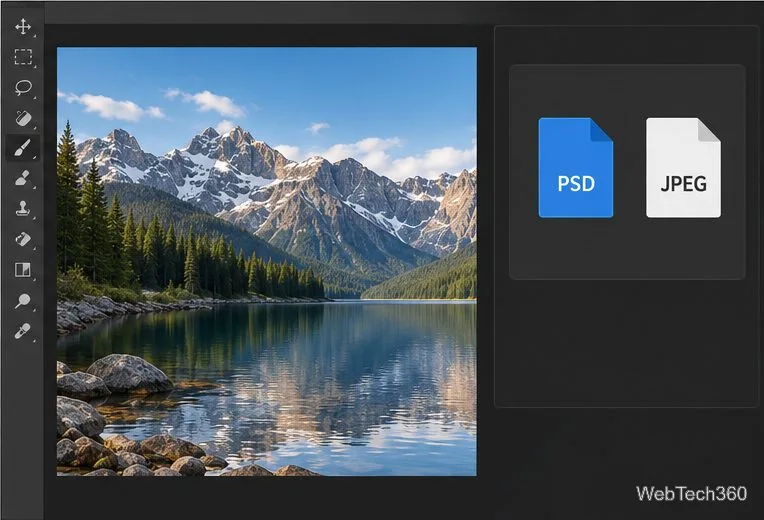Viewport: 764px width, 520px height.
Task: Select the bucket-shaped tool below Lasso
Action: [x=23, y=118]
